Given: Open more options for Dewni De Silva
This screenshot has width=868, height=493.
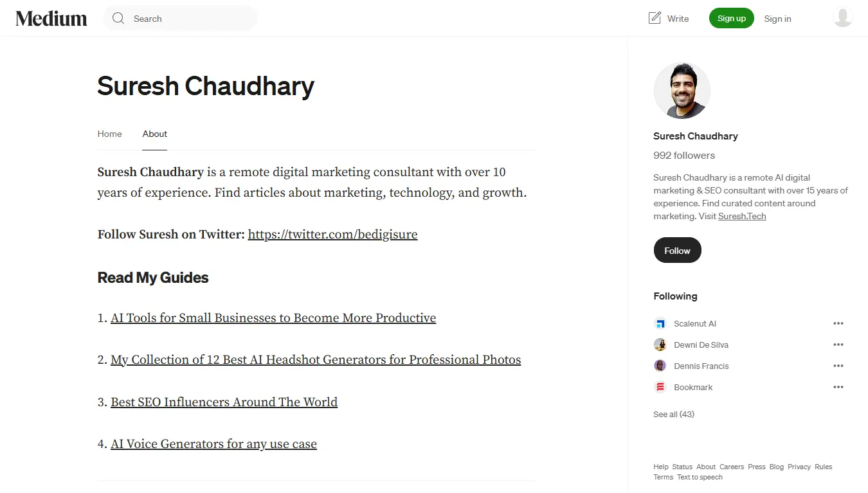Looking at the screenshot, I should click(x=838, y=345).
